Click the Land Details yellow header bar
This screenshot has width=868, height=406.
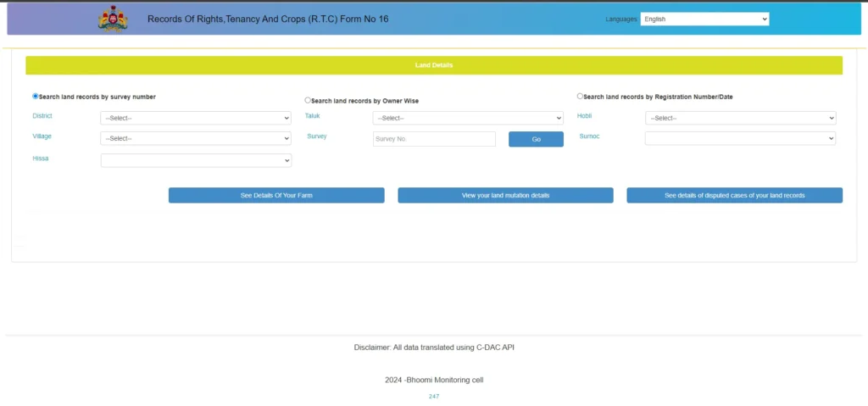434,65
